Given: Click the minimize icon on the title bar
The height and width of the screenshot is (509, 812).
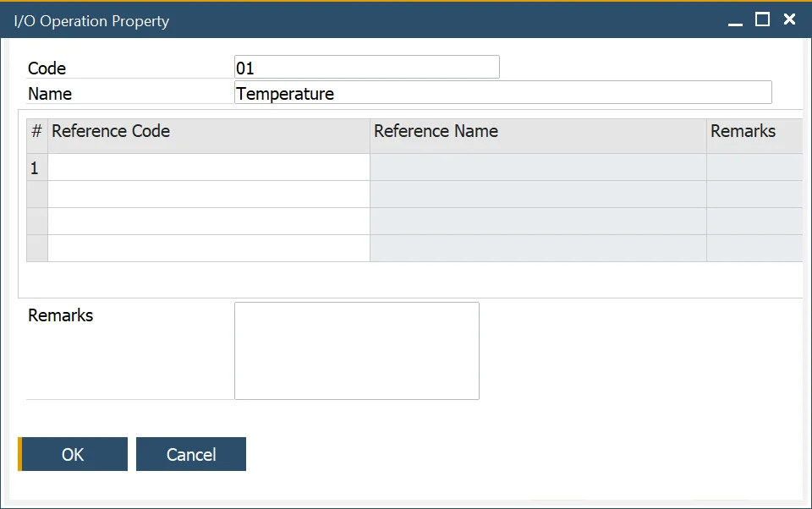Looking at the screenshot, I should 737,19.
